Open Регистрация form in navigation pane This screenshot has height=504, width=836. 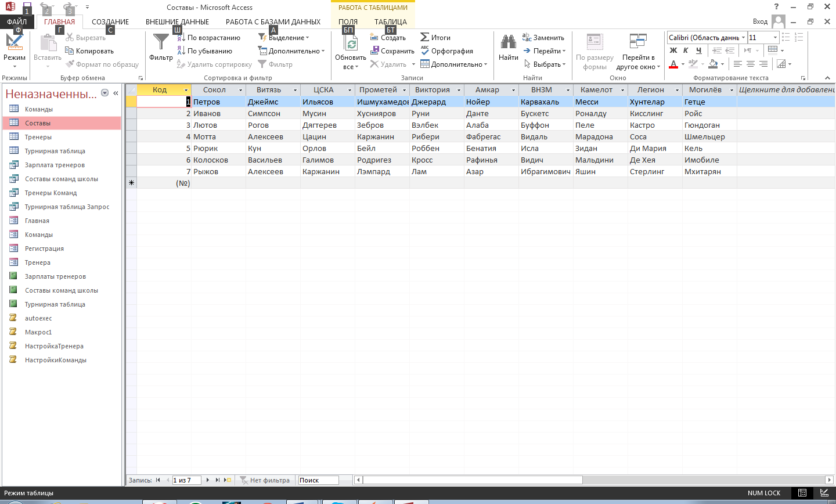pyautogui.click(x=44, y=249)
